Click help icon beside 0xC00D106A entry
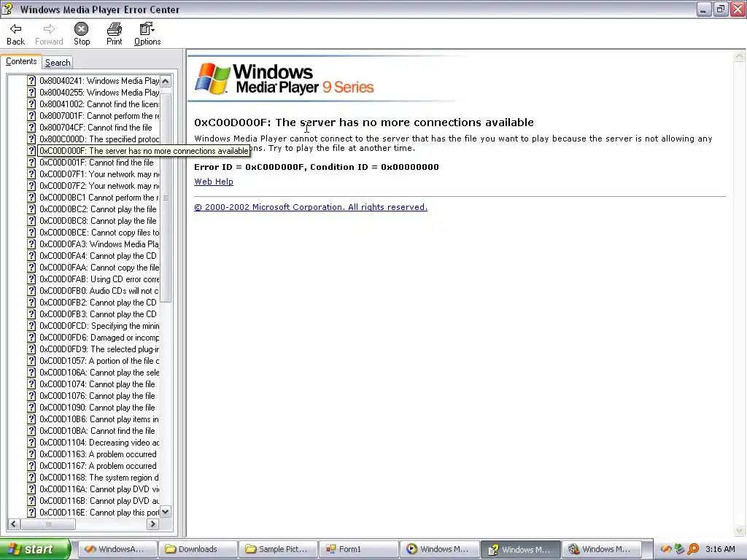Viewport: 747px width, 560px height. coord(31,373)
